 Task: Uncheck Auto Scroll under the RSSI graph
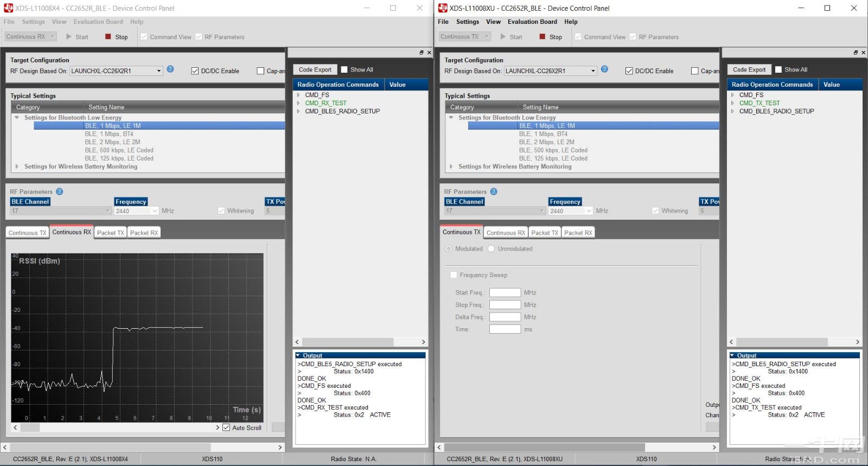click(226, 427)
